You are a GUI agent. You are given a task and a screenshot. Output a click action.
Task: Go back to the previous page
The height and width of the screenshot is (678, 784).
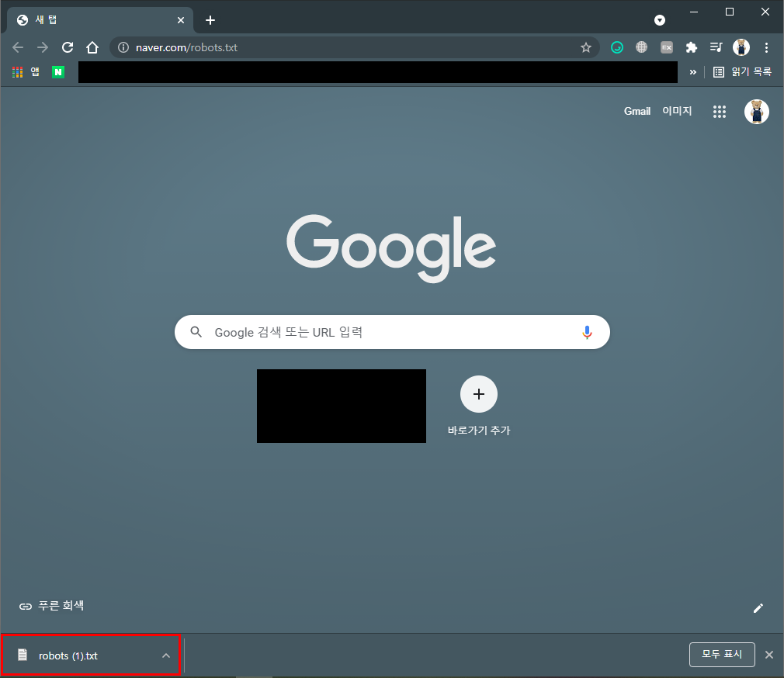(x=18, y=47)
